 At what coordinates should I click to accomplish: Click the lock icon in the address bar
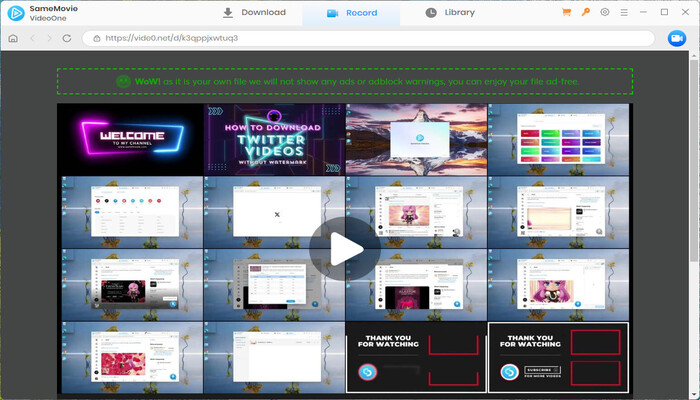96,38
